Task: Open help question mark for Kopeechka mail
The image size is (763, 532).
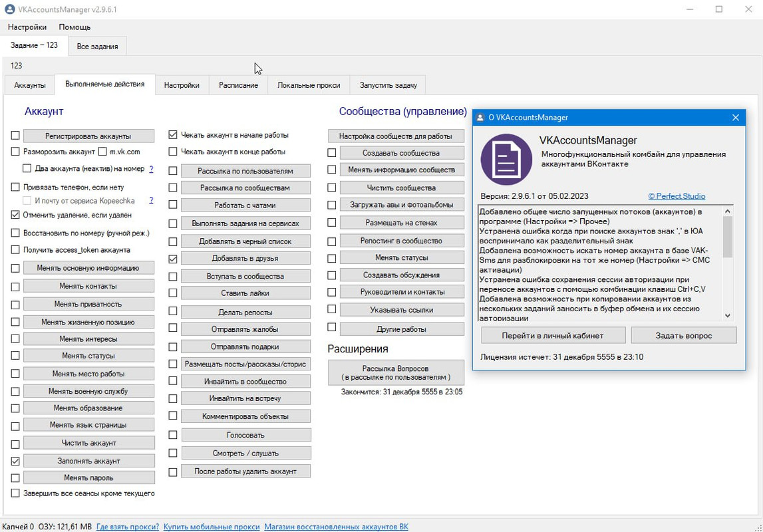Action: click(151, 201)
